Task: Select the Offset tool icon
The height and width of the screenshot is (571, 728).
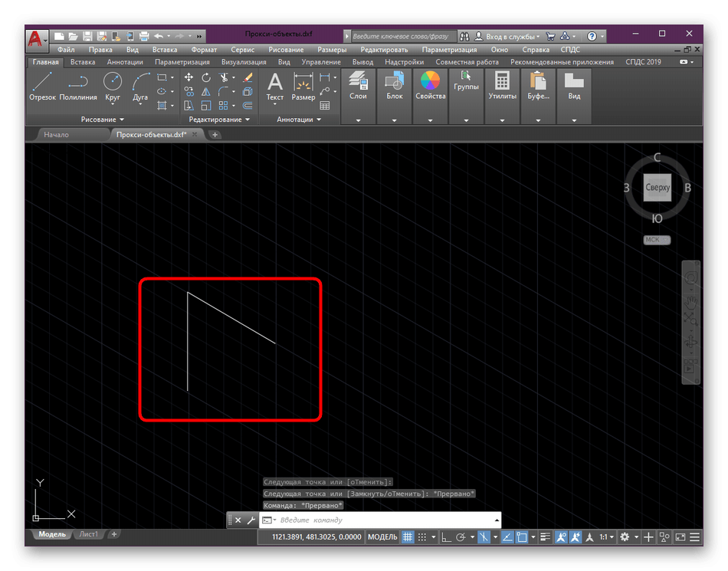Action: point(248,105)
